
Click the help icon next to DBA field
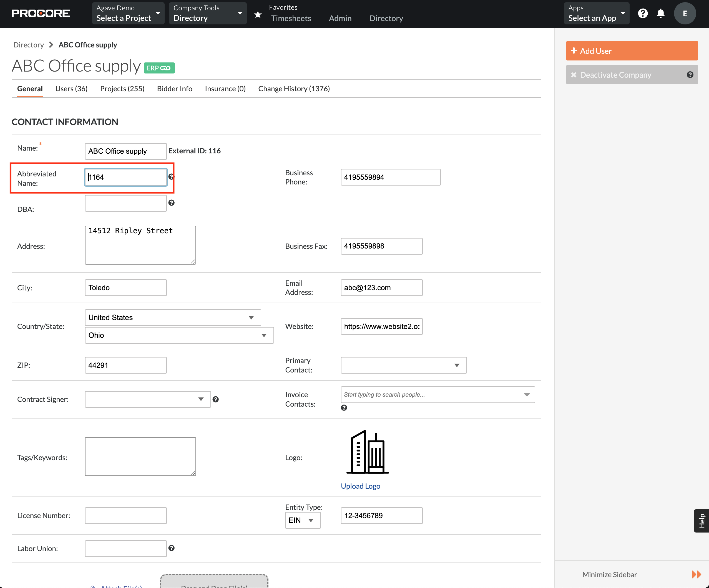(171, 202)
